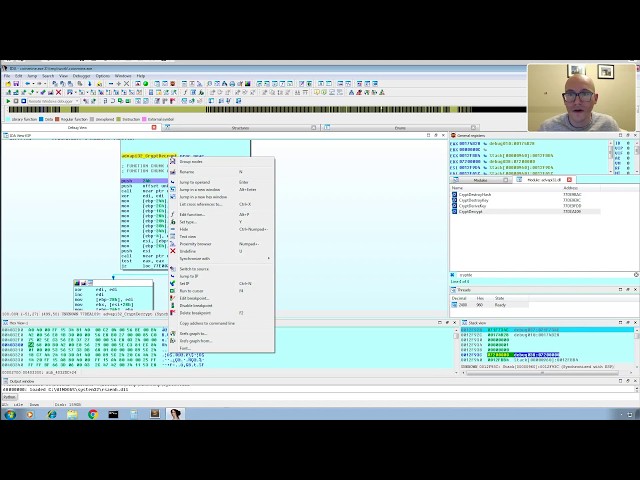Click the green circle icon in toolbar
The image size is (640, 480).
pyautogui.click(x=145, y=84)
